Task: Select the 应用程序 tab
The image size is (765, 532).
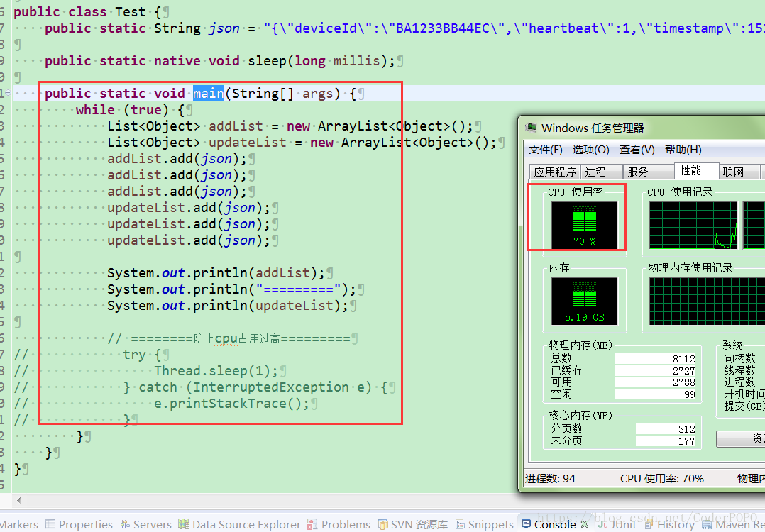Action: (x=555, y=170)
